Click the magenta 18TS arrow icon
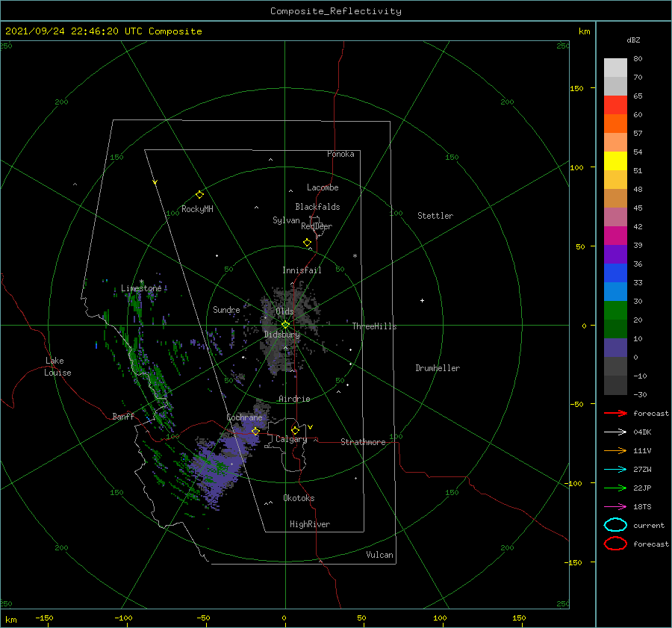Image resolution: width=672 pixels, height=628 pixels. [x=615, y=507]
